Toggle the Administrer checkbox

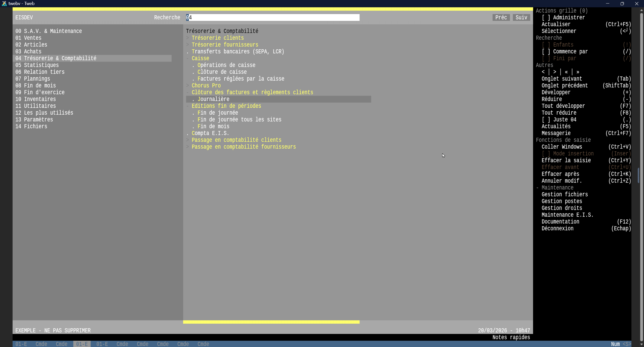546,18
